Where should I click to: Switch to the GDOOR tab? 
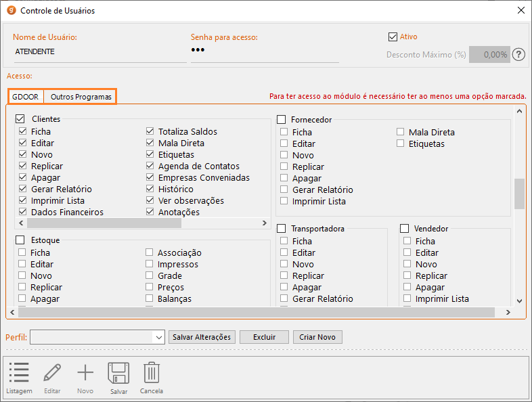26,97
